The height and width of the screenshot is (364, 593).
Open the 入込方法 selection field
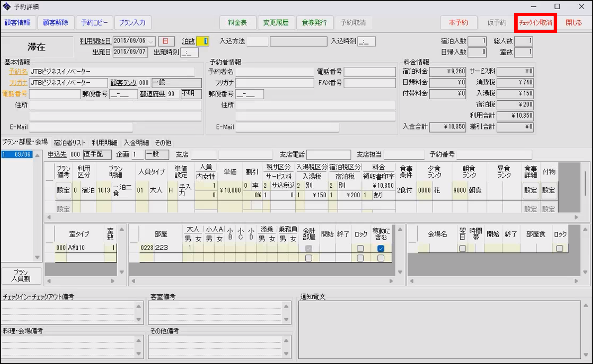(x=257, y=41)
